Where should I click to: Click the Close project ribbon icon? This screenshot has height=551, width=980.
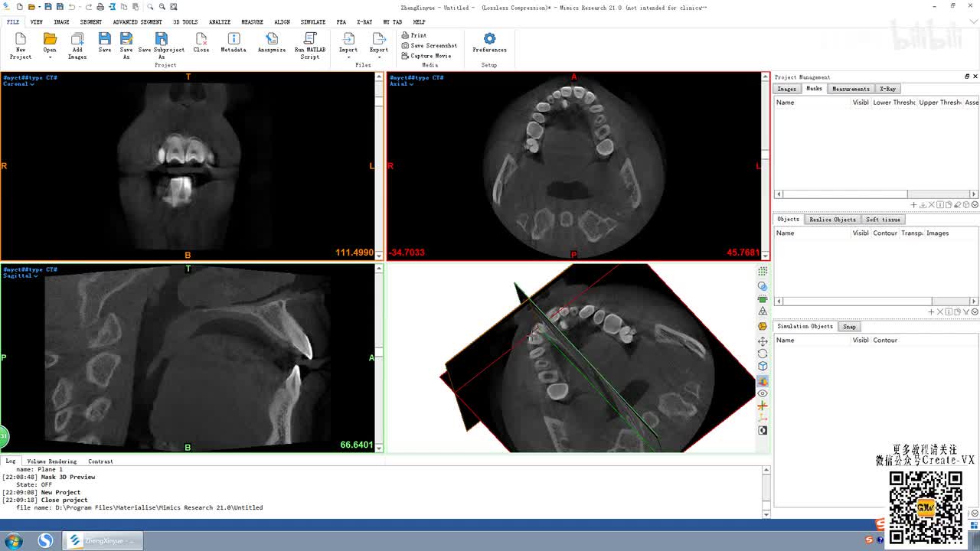tap(201, 39)
